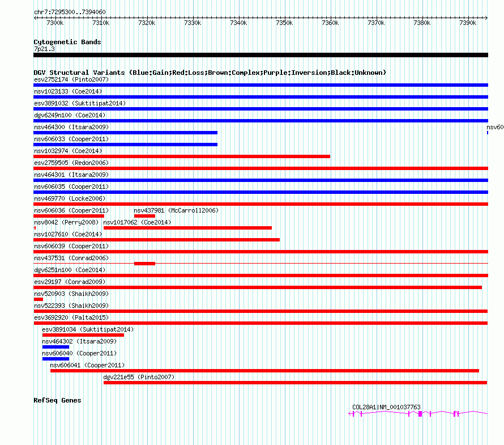Click the chr7:7295300..7394060 coordinates text
Viewport: 504px width, 445px height.
(x=70, y=12)
